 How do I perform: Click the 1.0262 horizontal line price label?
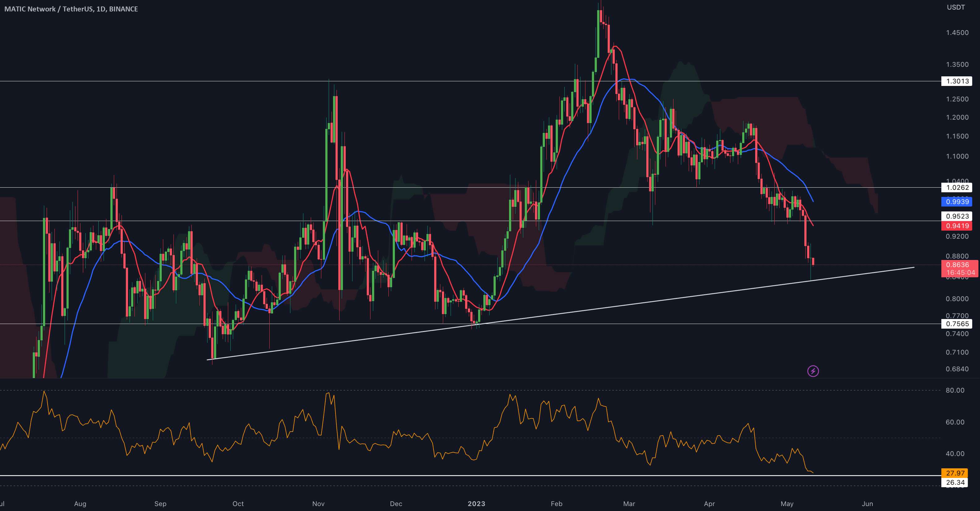click(957, 187)
